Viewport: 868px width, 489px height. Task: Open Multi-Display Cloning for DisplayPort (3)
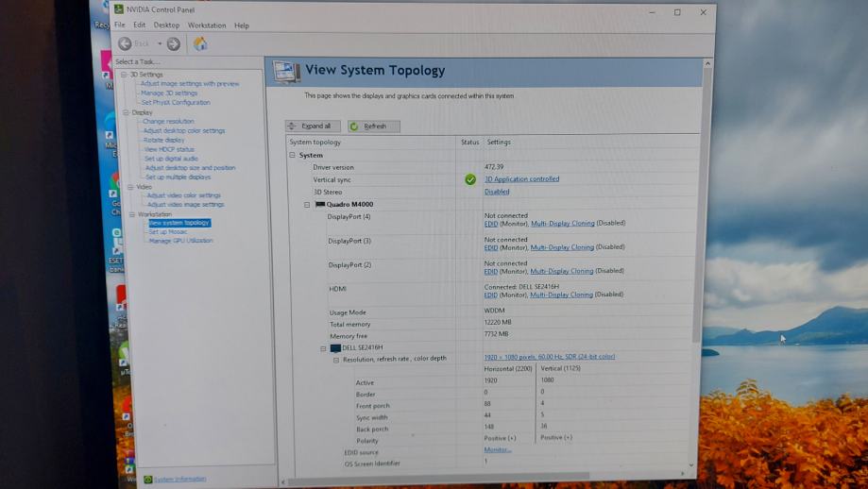coord(562,247)
